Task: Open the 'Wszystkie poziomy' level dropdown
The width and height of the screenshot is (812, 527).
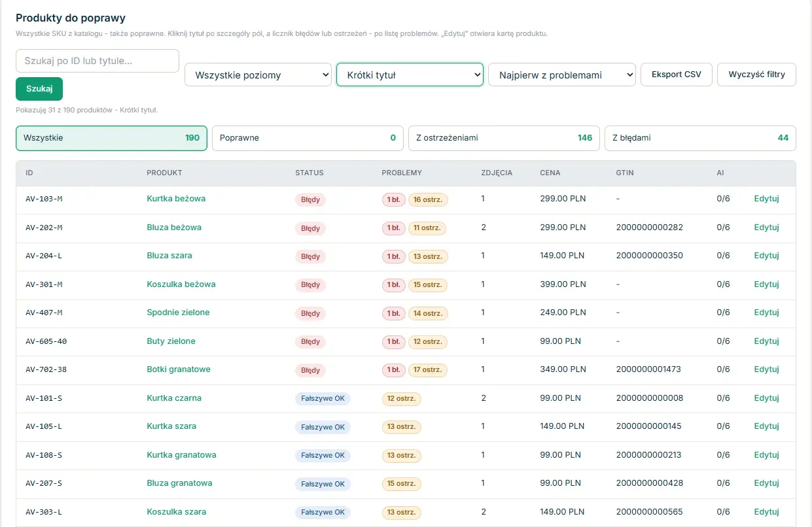Action: 258,75
